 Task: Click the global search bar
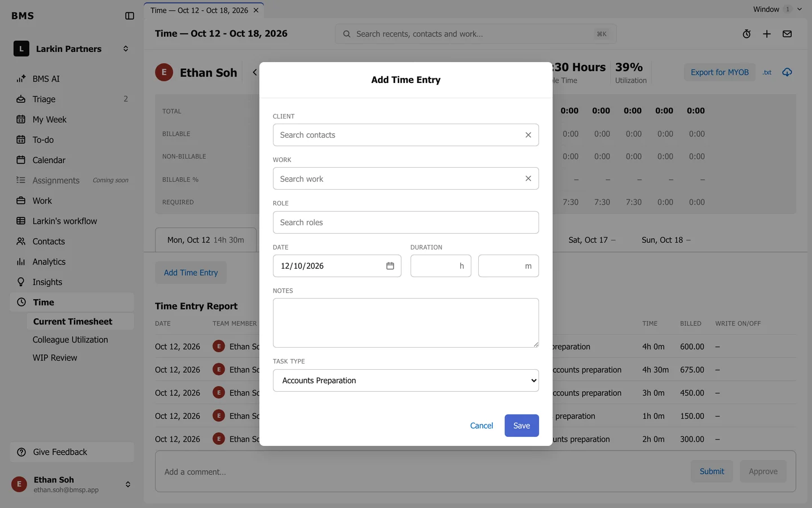coord(476,34)
